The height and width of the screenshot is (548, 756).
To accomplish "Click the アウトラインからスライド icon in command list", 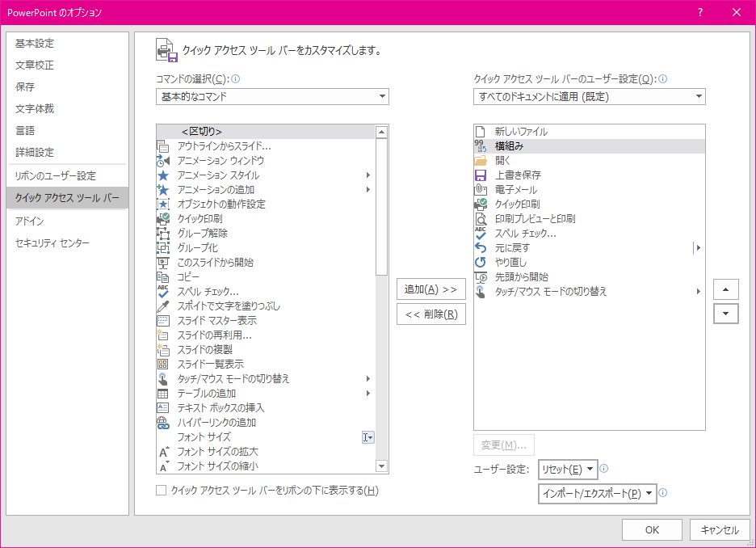I will tap(163, 146).
